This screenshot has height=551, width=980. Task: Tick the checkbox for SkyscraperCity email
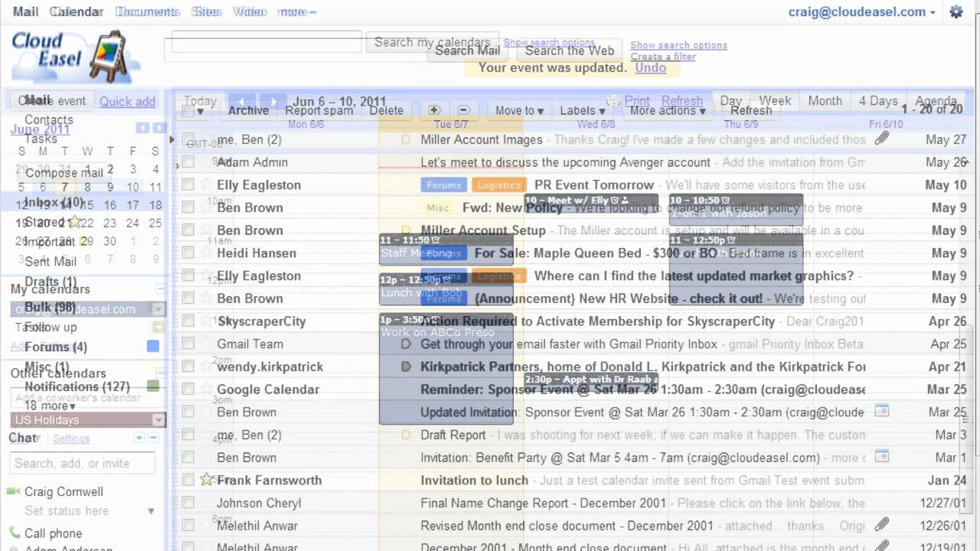188,321
